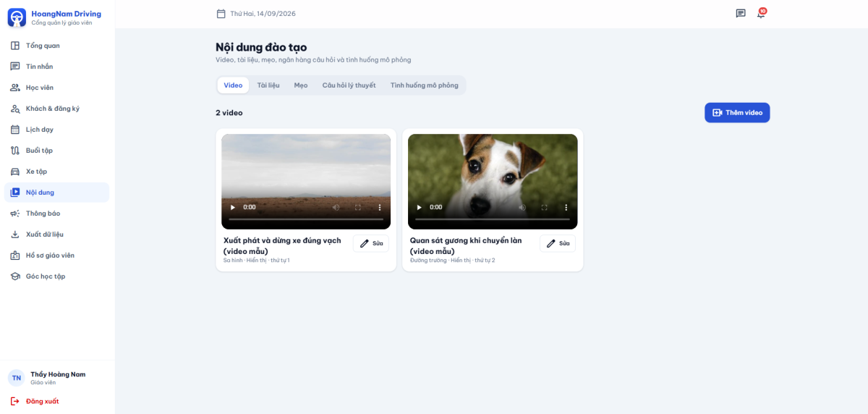
Task: Open more options on Quan sát gương video
Action: click(x=566, y=208)
